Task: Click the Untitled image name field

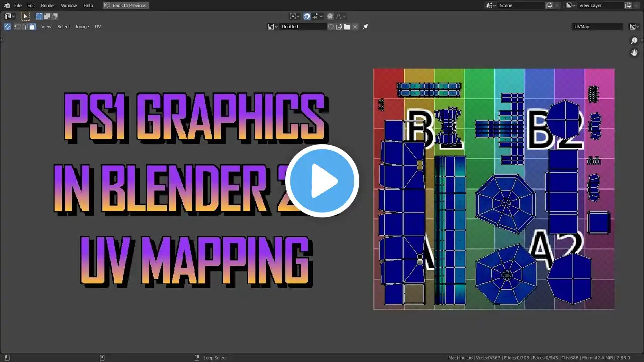Action: point(302,27)
